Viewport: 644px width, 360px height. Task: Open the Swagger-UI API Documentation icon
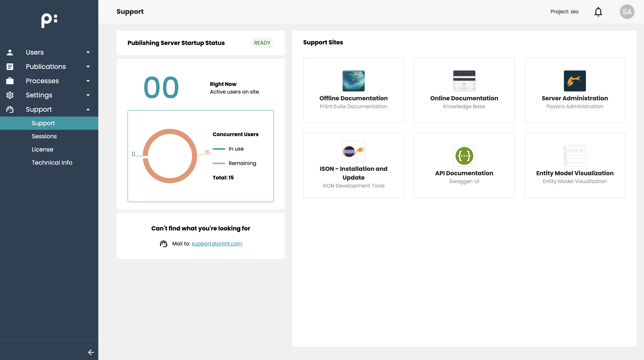tap(464, 156)
